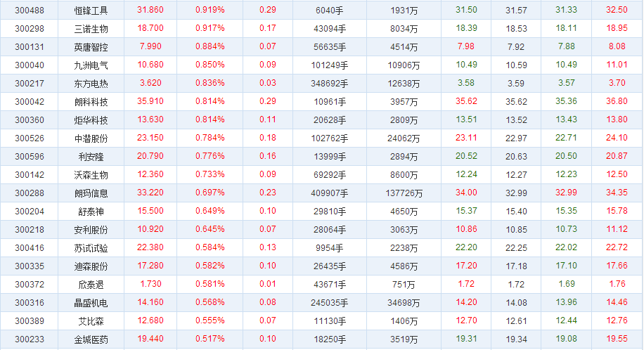Click volume 20628手

click(330, 120)
